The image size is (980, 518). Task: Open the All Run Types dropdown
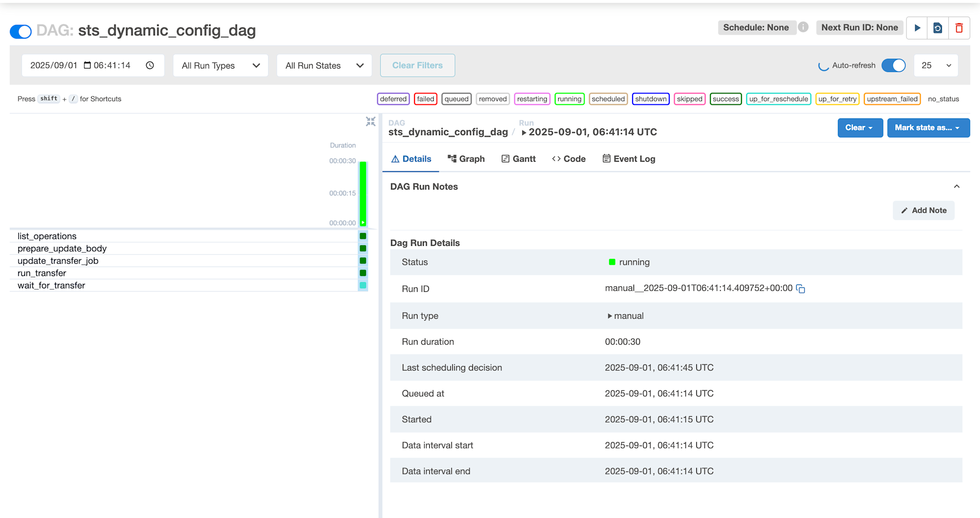tap(220, 65)
